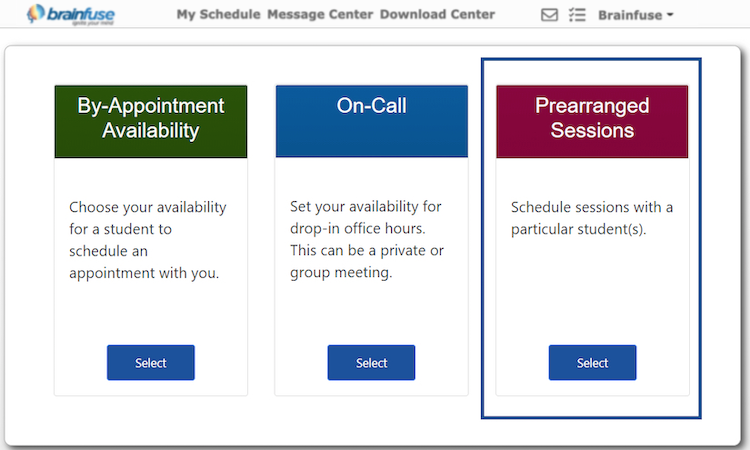Viewport: 750px width, 450px height.
Task: Click the blue On-Call header banner
Action: [x=371, y=120]
